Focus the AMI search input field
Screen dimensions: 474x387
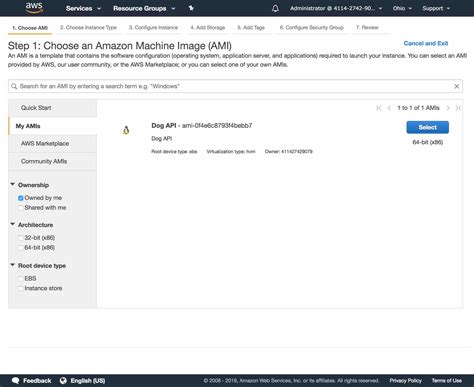235,86
